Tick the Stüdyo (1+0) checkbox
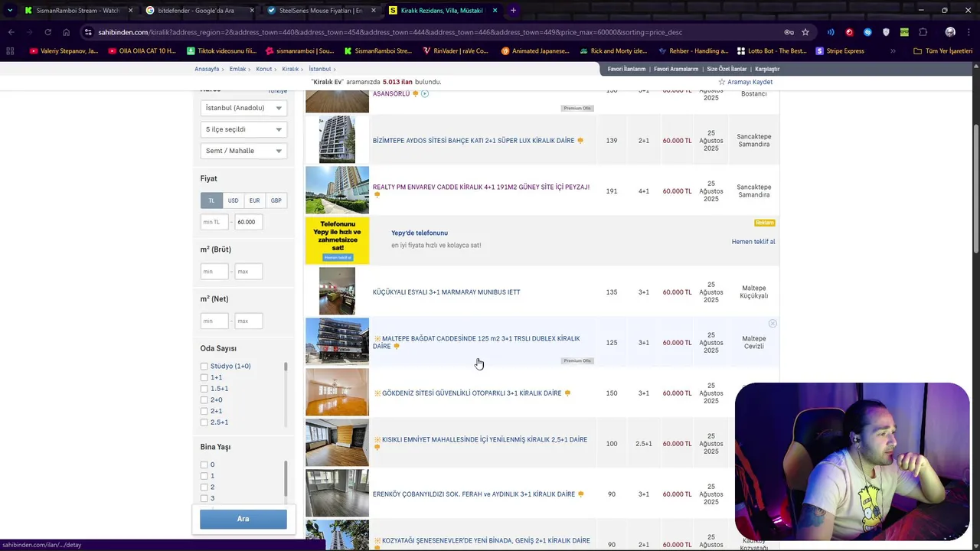This screenshot has width=980, height=551. 204,367
